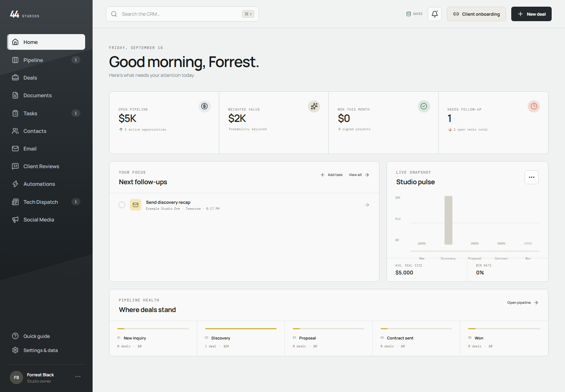Click the Tasks count badge
This screenshot has width=565, height=392.
coord(76,113)
